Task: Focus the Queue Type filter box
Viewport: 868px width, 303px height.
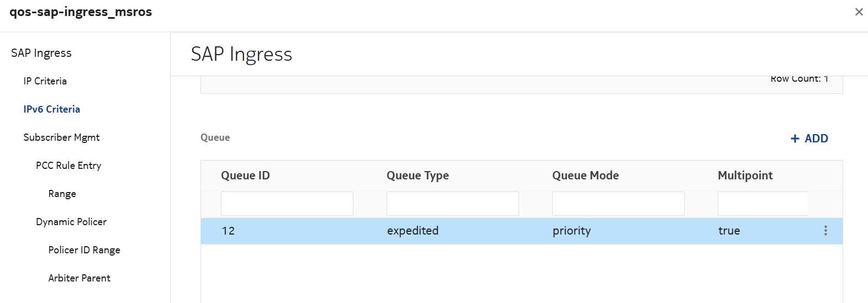Action: pos(452,204)
